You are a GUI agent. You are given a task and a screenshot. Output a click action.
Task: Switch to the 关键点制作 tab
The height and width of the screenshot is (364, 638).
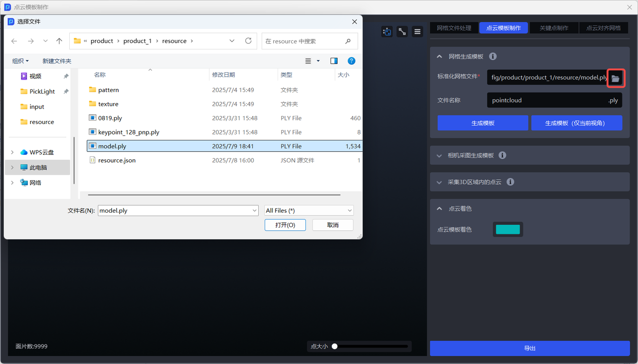click(x=554, y=28)
